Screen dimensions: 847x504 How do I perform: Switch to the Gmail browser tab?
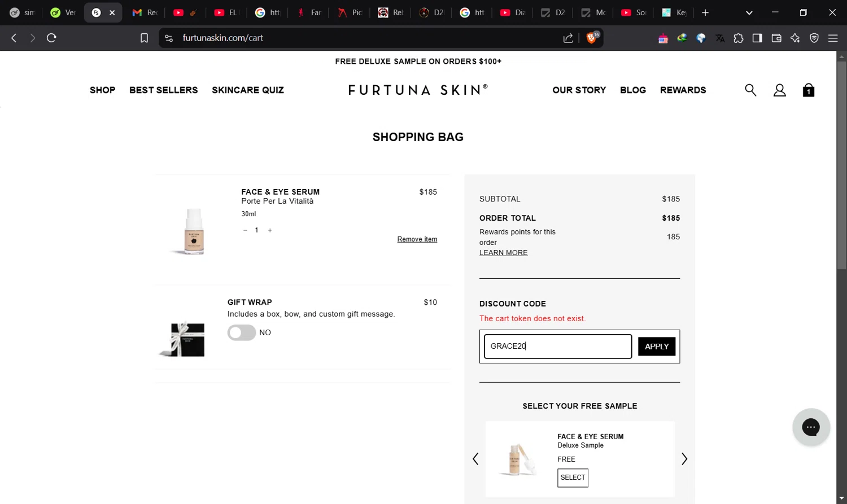pyautogui.click(x=145, y=12)
